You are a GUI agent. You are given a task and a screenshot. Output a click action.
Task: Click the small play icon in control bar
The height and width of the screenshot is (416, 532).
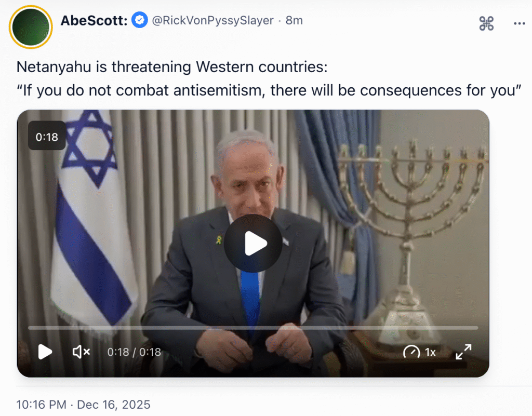45,352
